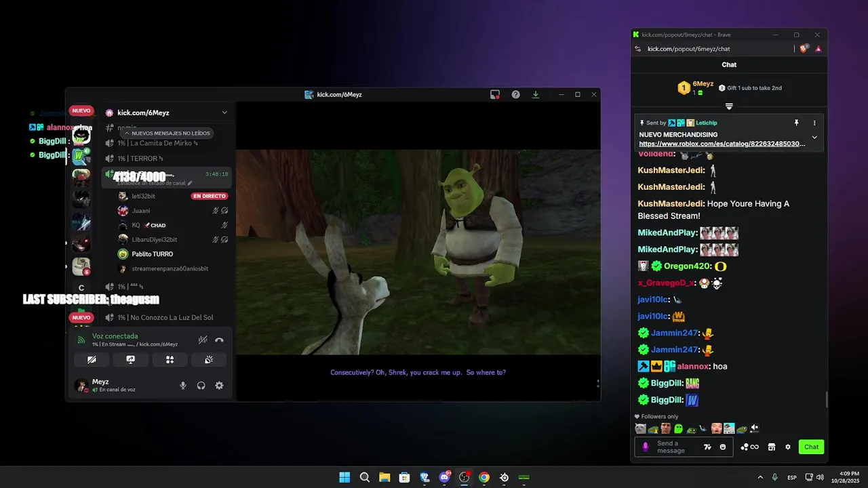Expand pinned message chevron

click(814, 138)
